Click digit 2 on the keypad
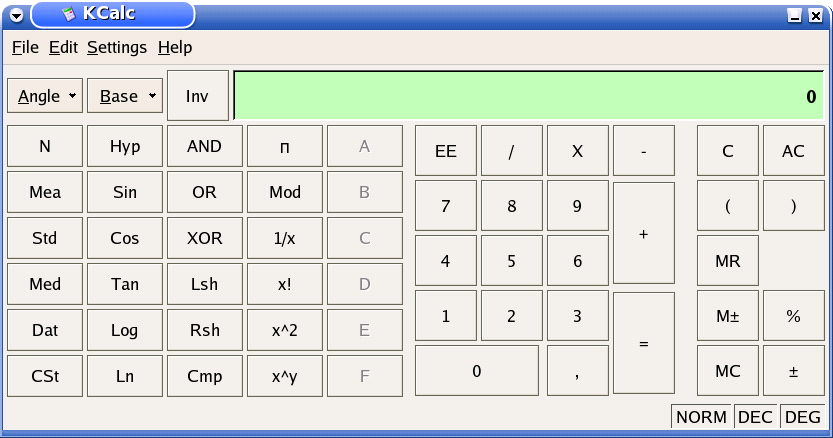This screenshot has height=438, width=833. [512, 316]
